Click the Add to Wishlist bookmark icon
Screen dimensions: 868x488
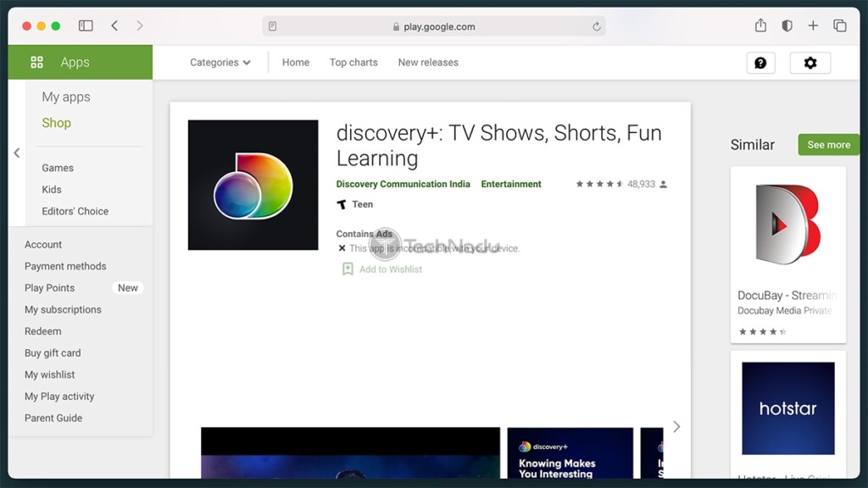348,269
